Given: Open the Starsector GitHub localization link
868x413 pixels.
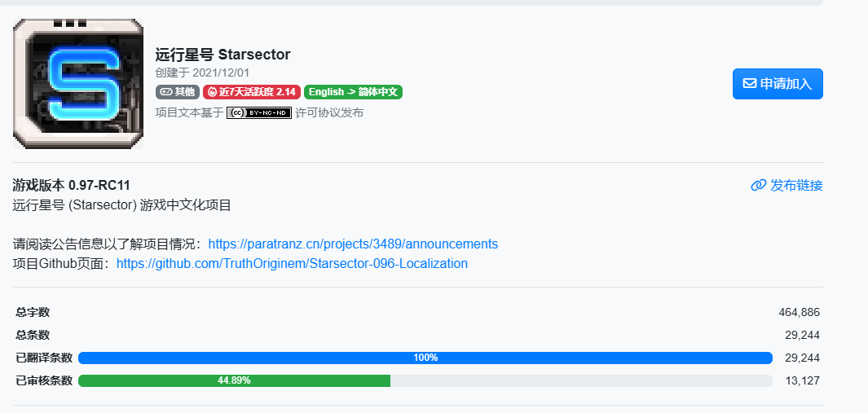Looking at the screenshot, I should pyautogui.click(x=292, y=264).
